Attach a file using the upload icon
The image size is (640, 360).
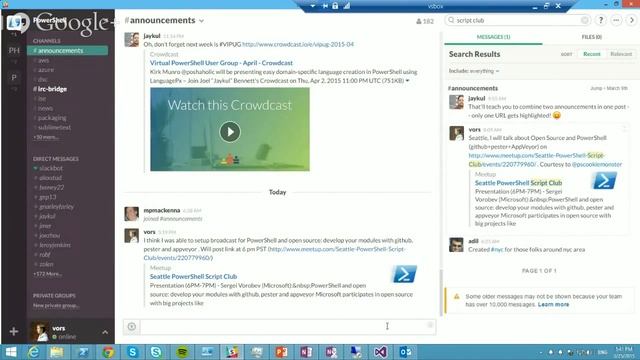[131, 327]
